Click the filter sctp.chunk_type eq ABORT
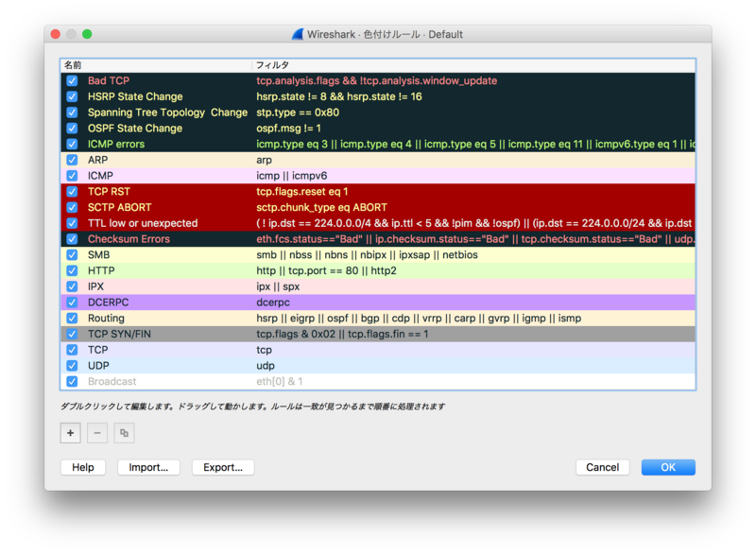This screenshot has height=554, width=756. pyautogui.click(x=321, y=207)
